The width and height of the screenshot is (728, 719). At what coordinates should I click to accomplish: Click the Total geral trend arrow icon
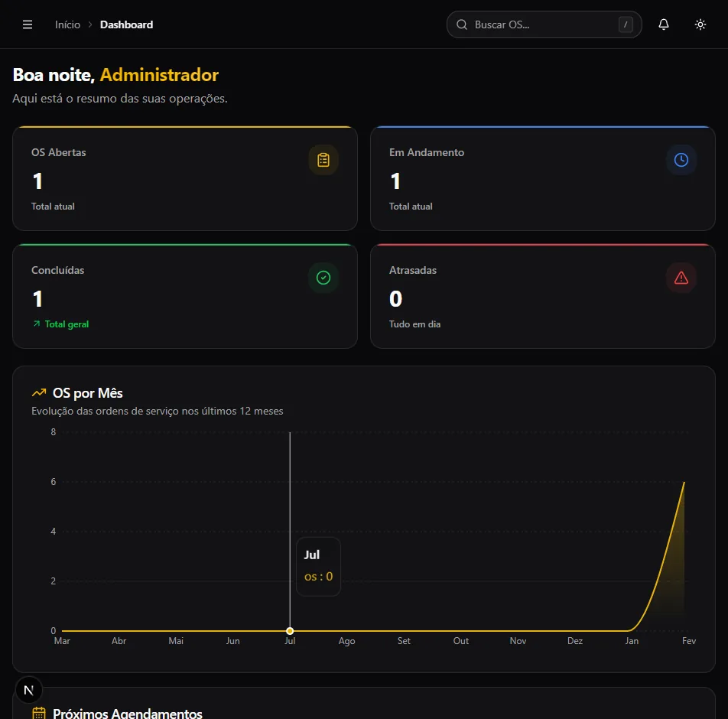[37, 324]
